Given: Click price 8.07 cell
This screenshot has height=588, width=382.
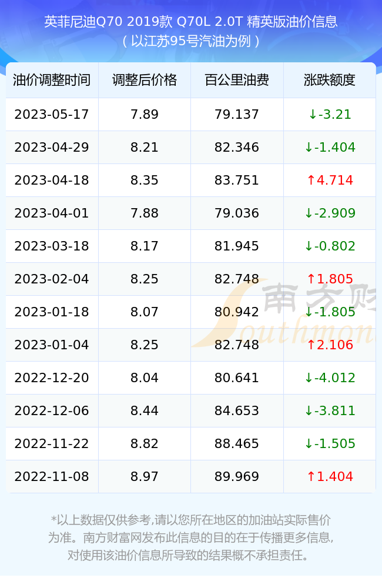Looking at the screenshot, I should [x=145, y=312].
